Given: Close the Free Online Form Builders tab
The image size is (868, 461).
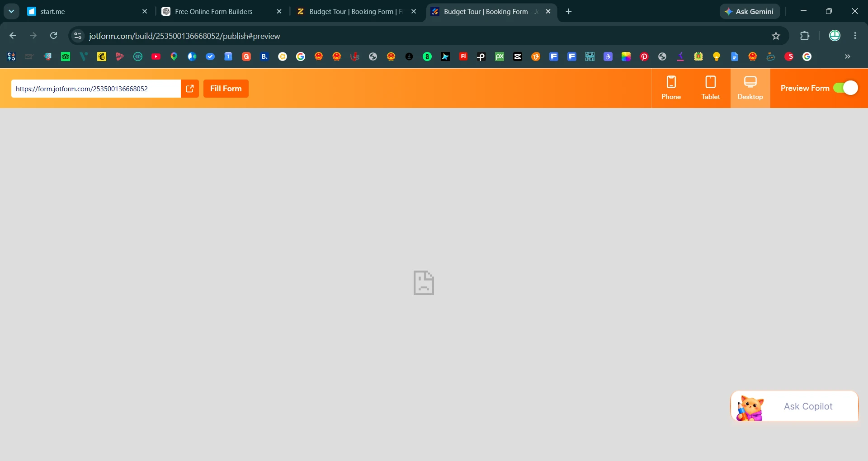Looking at the screenshot, I should tap(279, 11).
